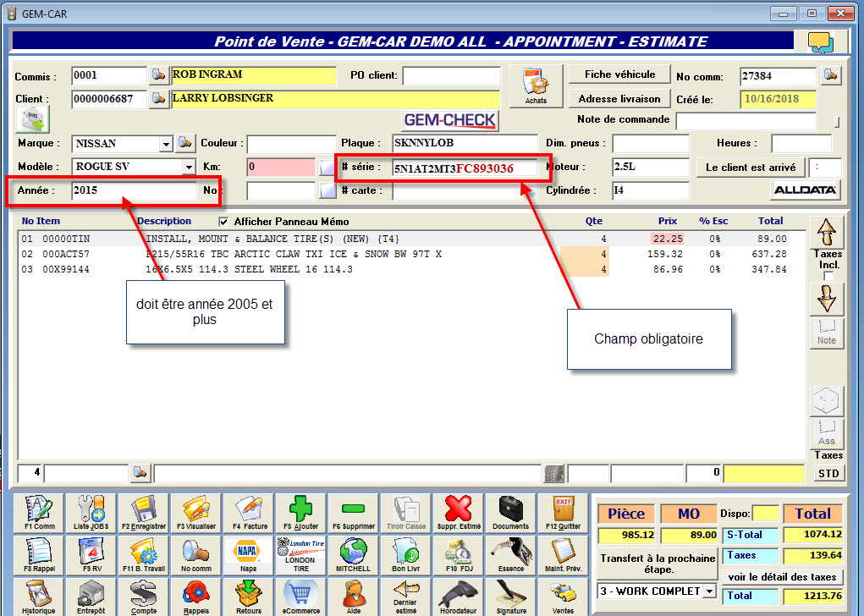Exit with the F12 Quitter icon
The width and height of the screenshot is (864, 616).
[563, 513]
